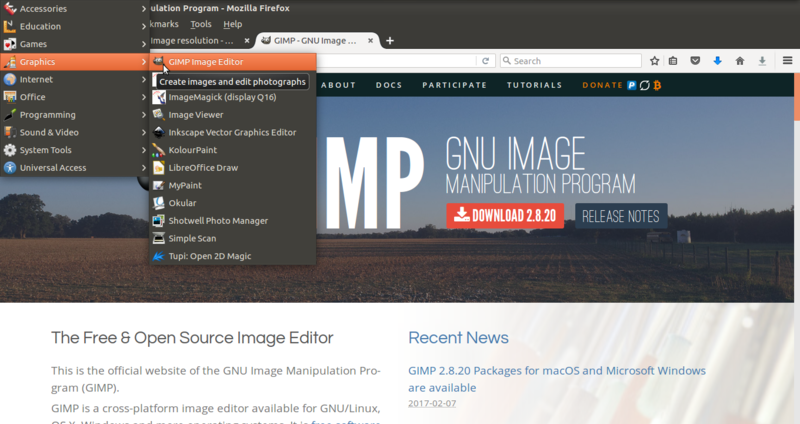800x424 pixels.
Task: Reload the page with the refresh icon
Action: point(486,61)
